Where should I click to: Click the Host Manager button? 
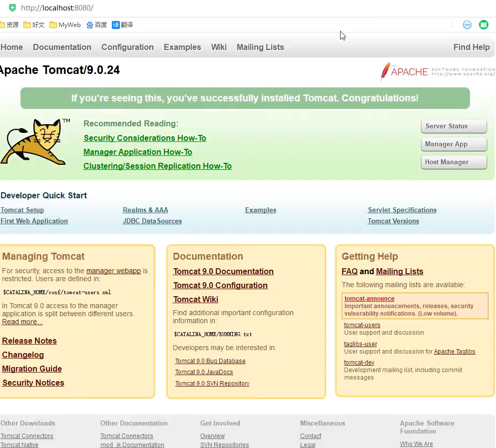(x=454, y=162)
